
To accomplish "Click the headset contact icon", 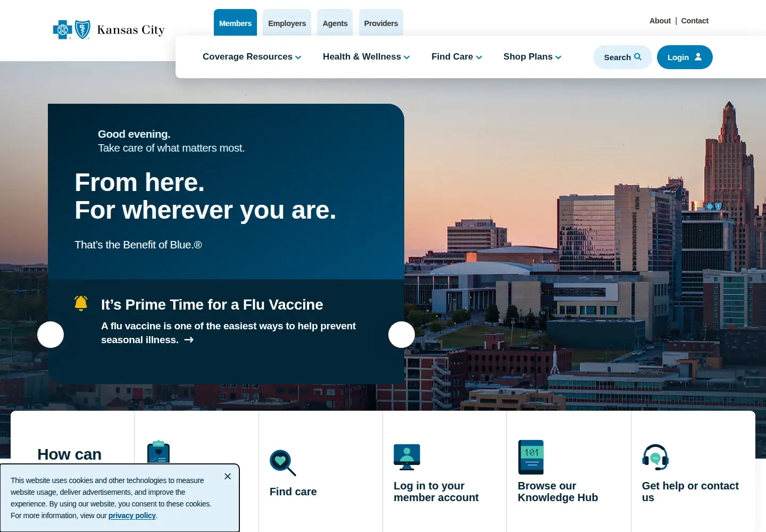I will click(655, 457).
